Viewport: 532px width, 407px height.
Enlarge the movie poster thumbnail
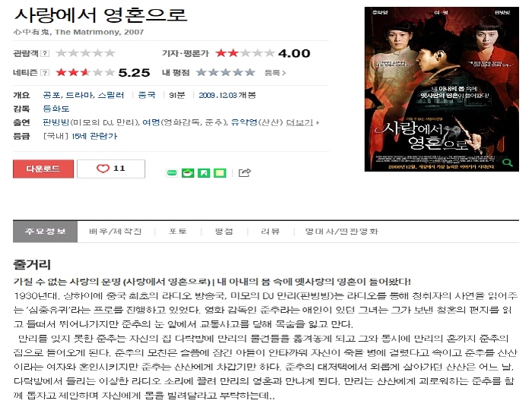click(442, 89)
